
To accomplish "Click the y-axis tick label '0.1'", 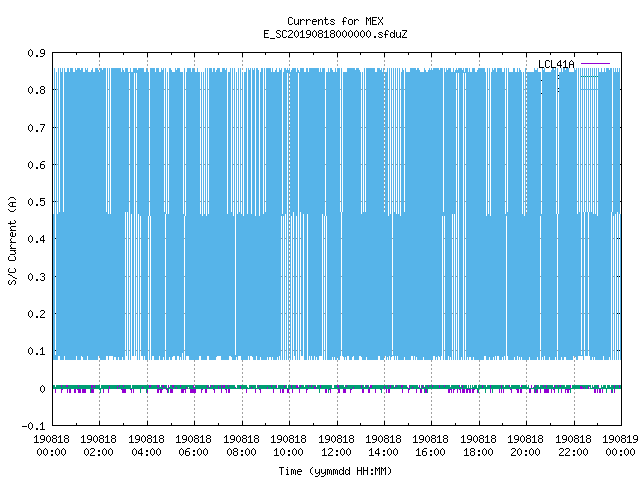I will pos(36,351).
